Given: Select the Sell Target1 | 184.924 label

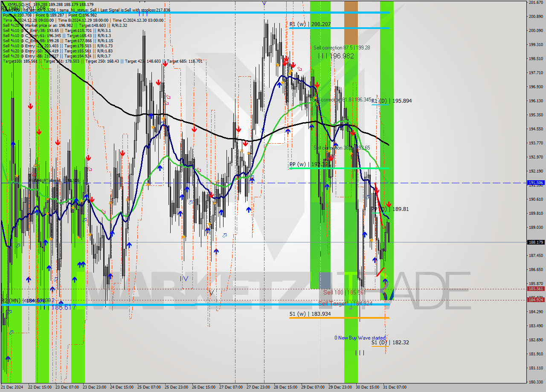Looking at the screenshot, I should pyautogui.click(x=346, y=303).
